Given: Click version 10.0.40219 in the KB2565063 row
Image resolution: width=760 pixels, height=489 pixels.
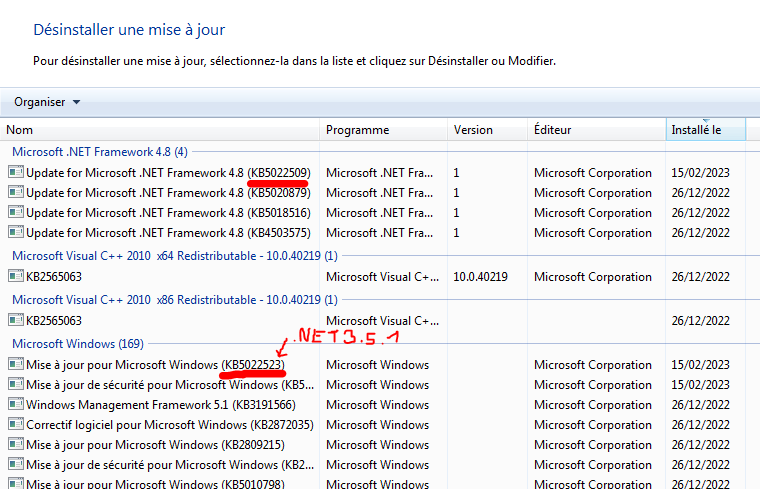Looking at the screenshot, I should pos(480,277).
